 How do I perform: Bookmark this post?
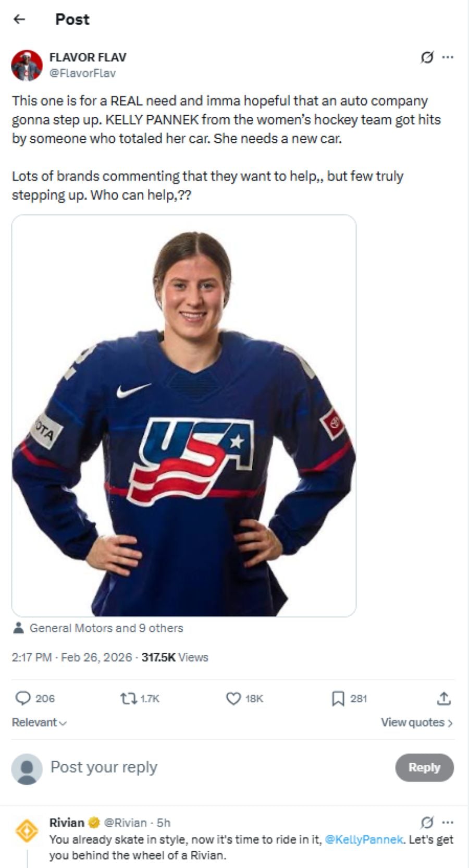click(x=338, y=698)
